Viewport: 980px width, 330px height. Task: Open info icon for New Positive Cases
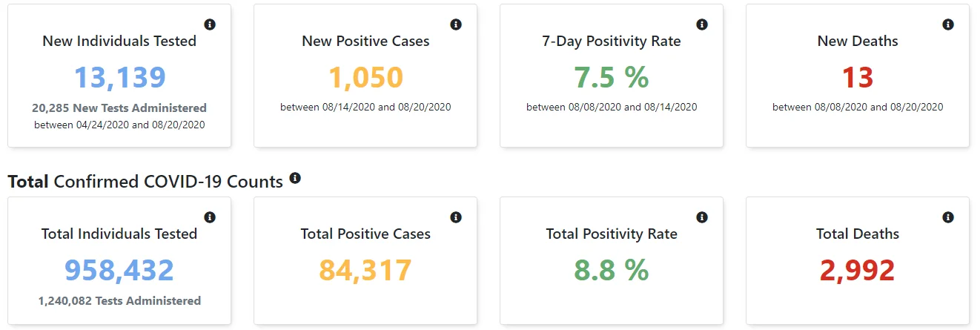456,24
